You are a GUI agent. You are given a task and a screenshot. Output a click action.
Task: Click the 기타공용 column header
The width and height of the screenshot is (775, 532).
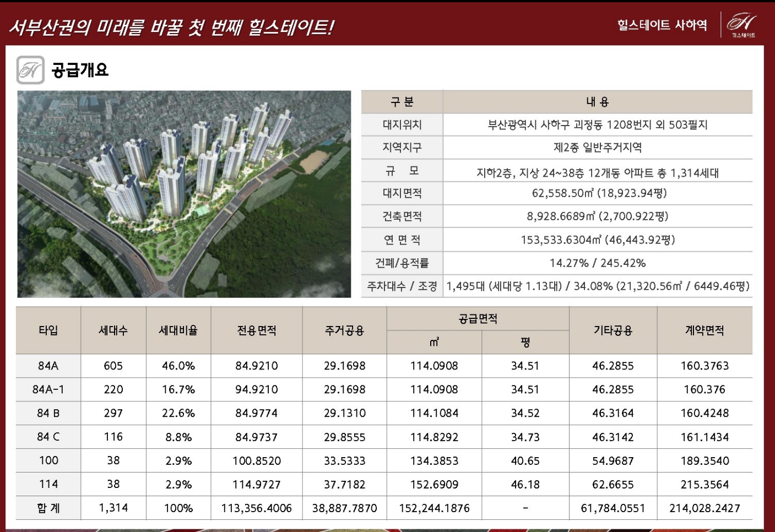pyautogui.click(x=613, y=330)
